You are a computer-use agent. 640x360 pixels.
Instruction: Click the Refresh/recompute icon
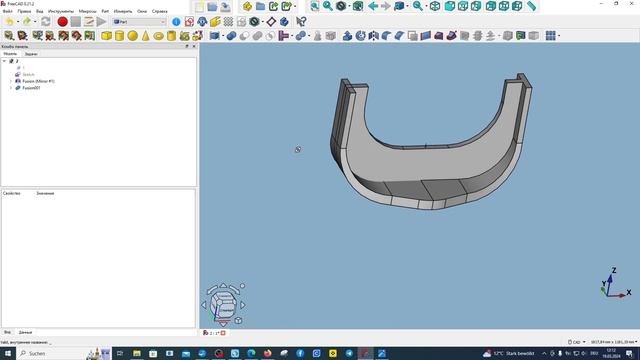click(46, 22)
